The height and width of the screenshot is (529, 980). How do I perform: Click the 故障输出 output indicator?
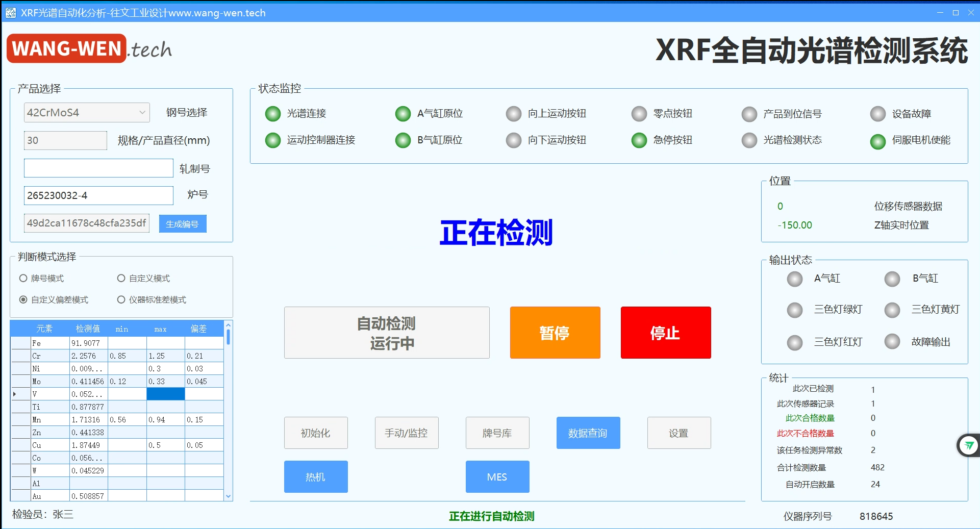[x=892, y=341]
